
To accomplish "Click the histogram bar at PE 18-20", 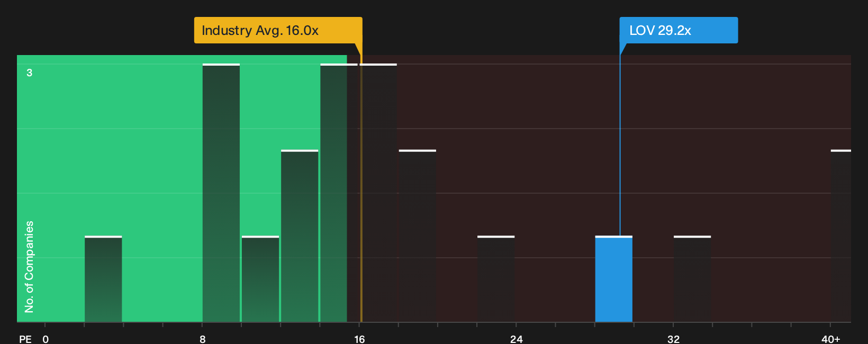I will (418, 236).
